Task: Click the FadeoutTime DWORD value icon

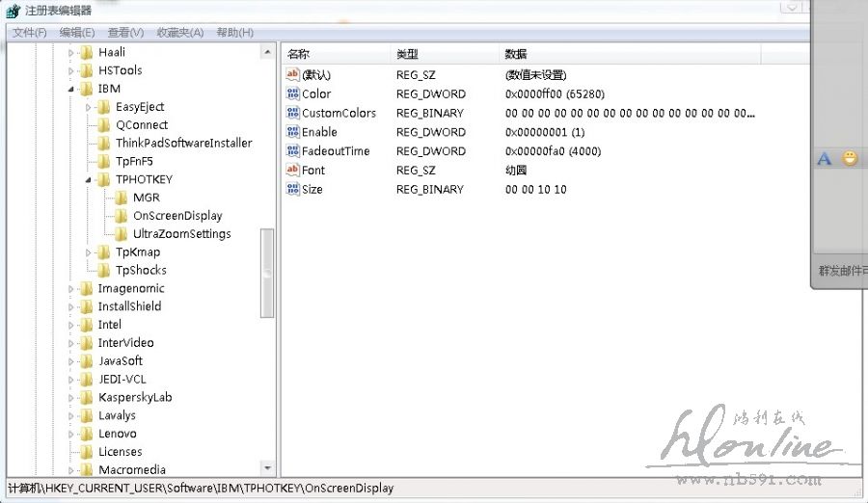Action: tap(293, 150)
